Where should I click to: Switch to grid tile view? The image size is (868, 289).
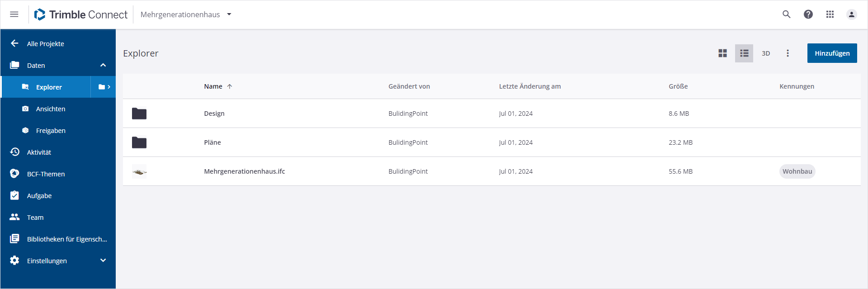pyautogui.click(x=722, y=53)
